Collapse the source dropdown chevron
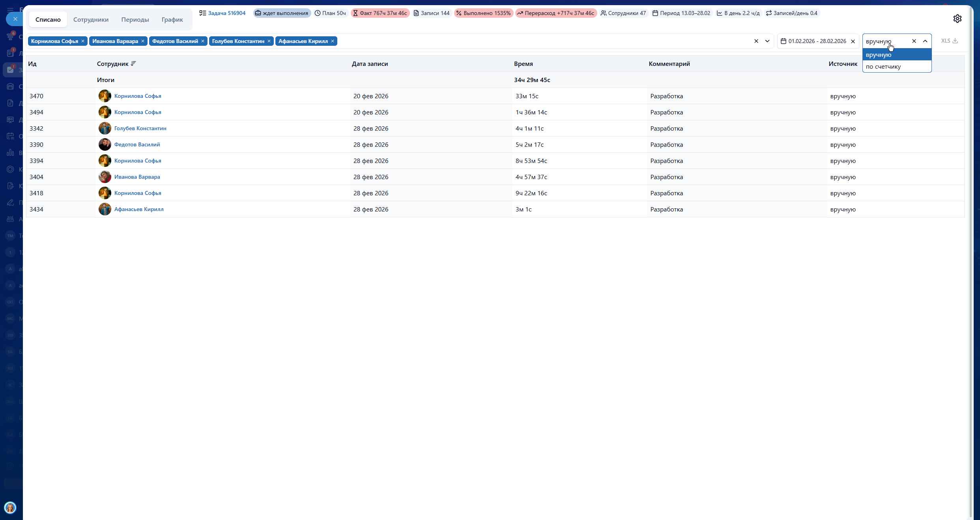The width and height of the screenshot is (980, 520). pyautogui.click(x=925, y=41)
